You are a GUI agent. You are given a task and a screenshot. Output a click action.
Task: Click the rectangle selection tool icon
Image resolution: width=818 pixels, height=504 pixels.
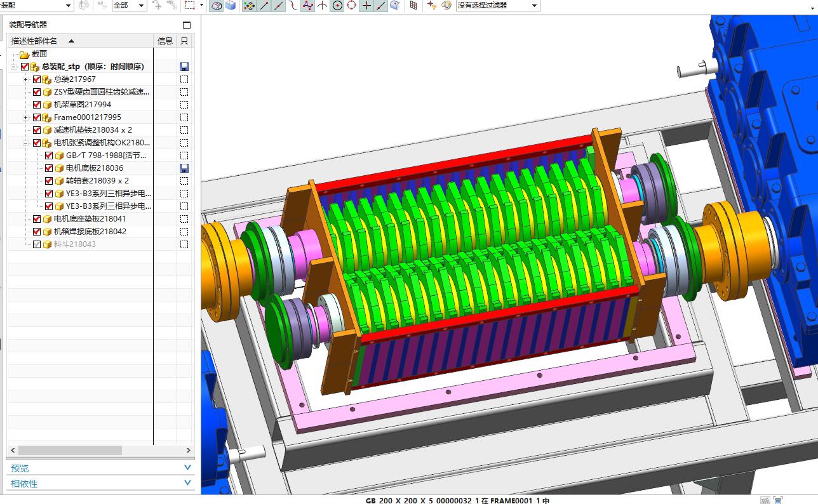190,6
